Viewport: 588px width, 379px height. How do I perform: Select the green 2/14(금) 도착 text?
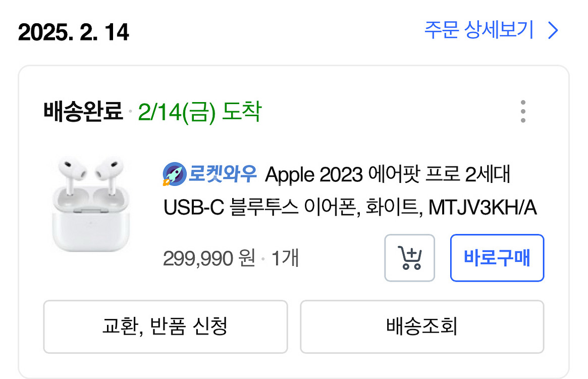click(200, 112)
